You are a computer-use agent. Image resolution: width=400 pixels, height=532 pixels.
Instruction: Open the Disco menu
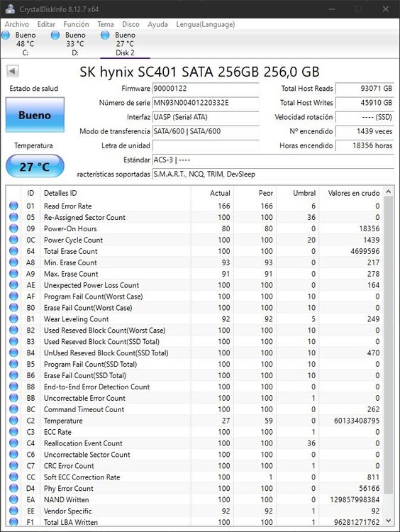[130, 24]
